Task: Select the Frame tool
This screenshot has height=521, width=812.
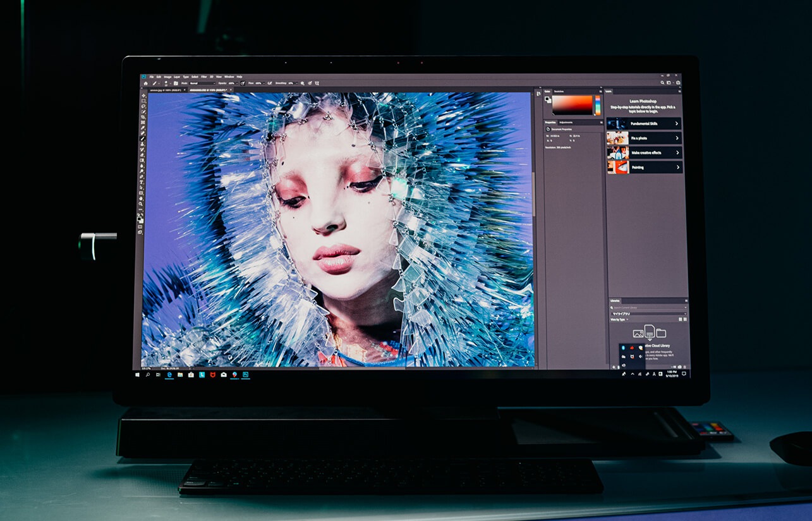Action: click(x=143, y=122)
